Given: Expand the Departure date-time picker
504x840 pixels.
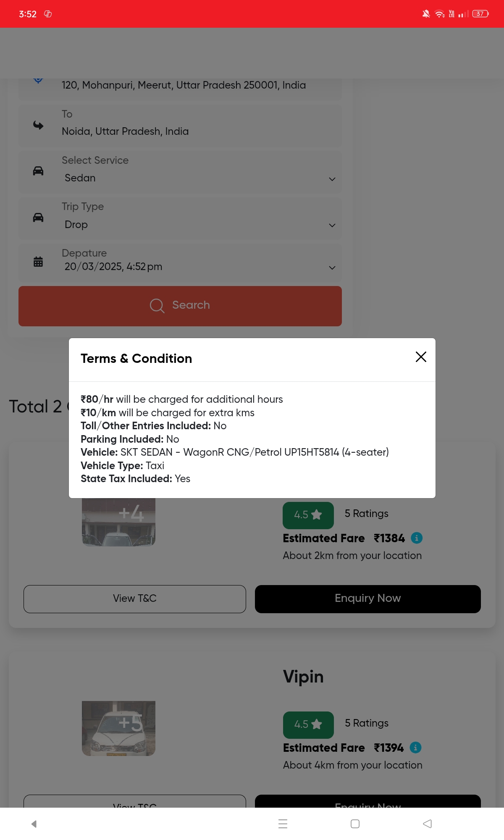Looking at the screenshot, I should click(x=332, y=268).
